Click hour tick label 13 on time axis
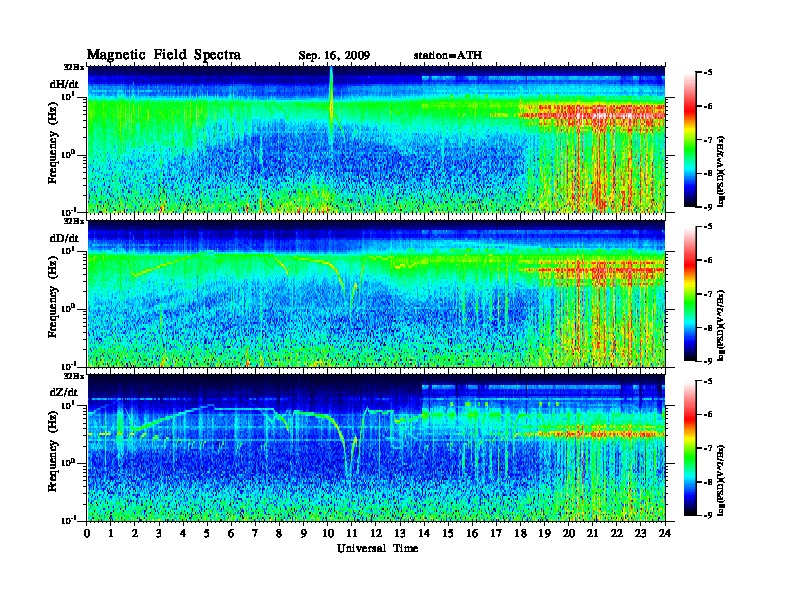The image size is (792, 612). pos(400,534)
